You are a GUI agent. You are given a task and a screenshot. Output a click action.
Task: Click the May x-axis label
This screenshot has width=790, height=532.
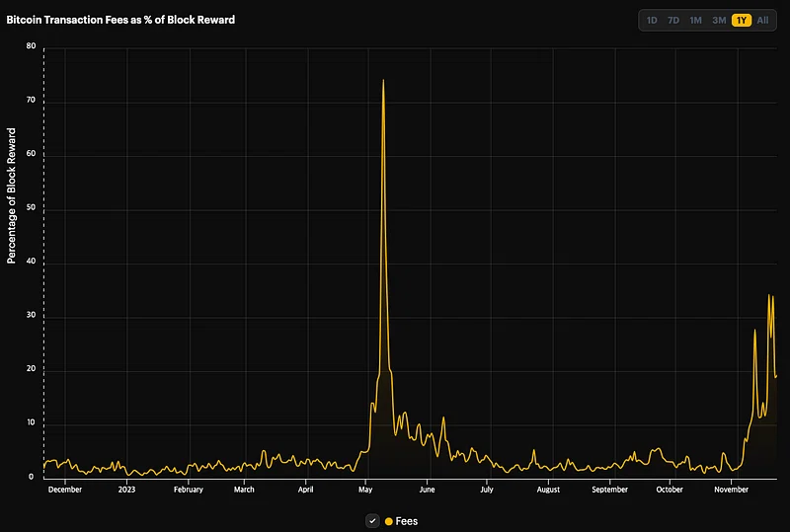365,490
